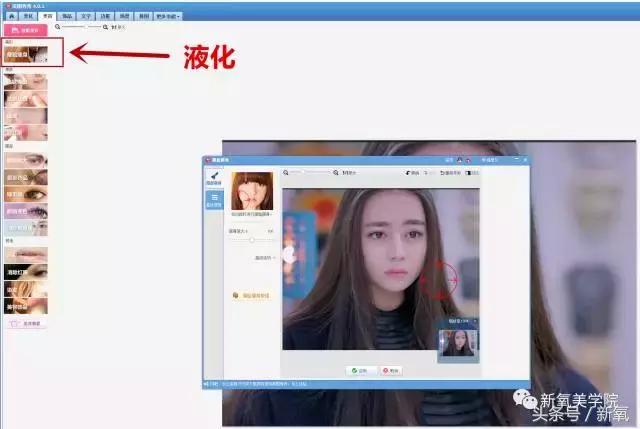Select the eye enlargement effect thumbnail

[25, 160]
